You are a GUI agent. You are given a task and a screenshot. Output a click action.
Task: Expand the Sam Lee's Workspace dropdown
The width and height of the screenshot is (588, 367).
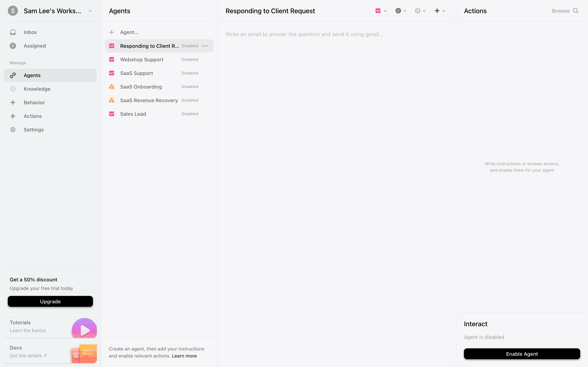point(90,11)
